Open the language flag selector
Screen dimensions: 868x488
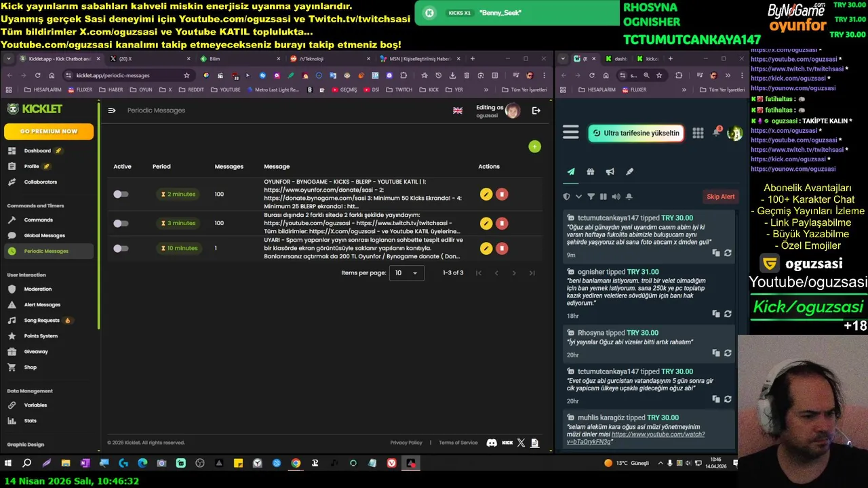pyautogui.click(x=458, y=110)
